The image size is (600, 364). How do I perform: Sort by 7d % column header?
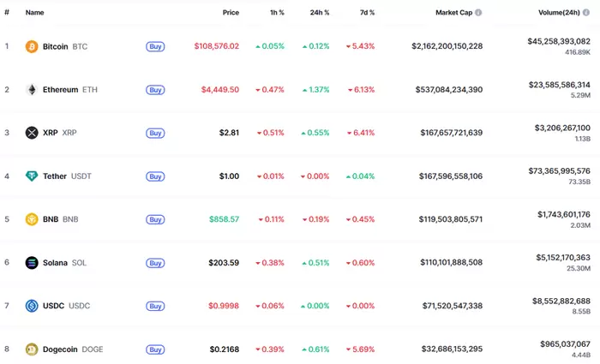point(365,13)
